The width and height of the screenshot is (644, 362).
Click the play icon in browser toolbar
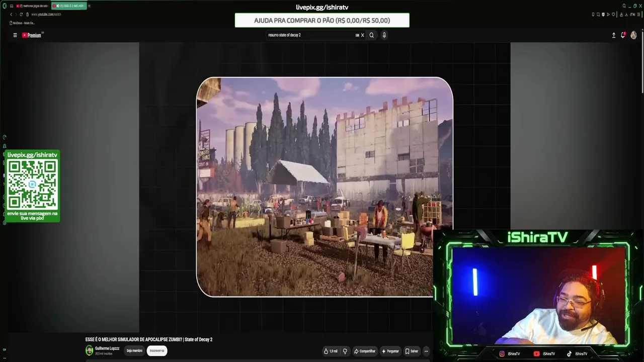coord(608,15)
